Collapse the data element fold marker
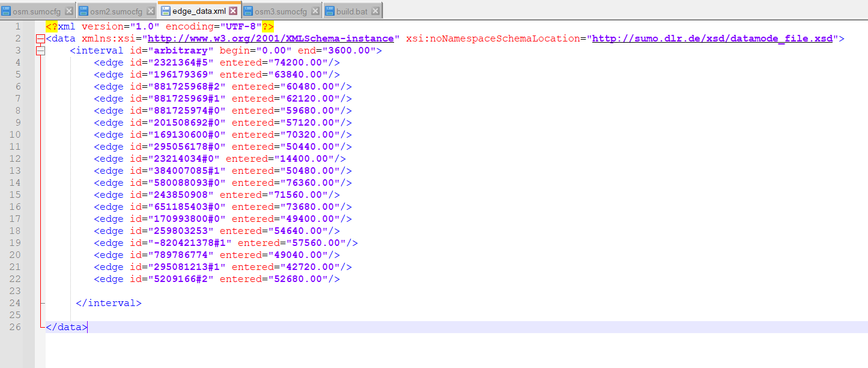868x368 pixels. [x=40, y=39]
